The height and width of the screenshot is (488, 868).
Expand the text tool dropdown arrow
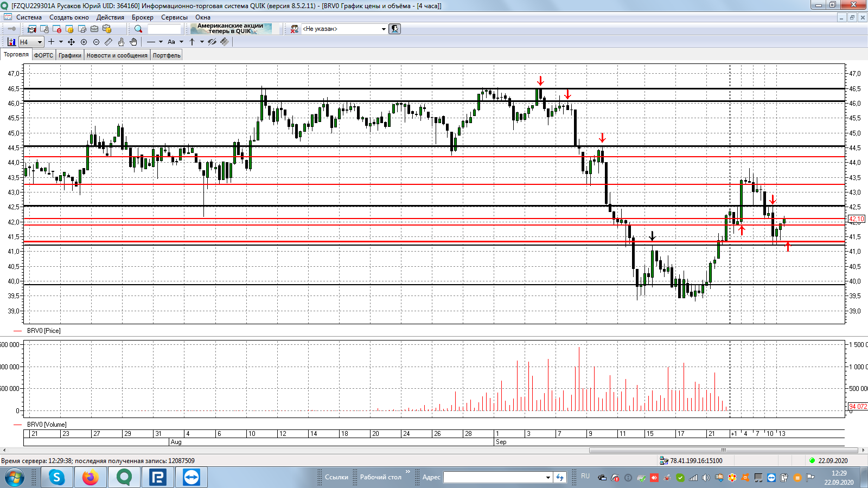point(181,42)
